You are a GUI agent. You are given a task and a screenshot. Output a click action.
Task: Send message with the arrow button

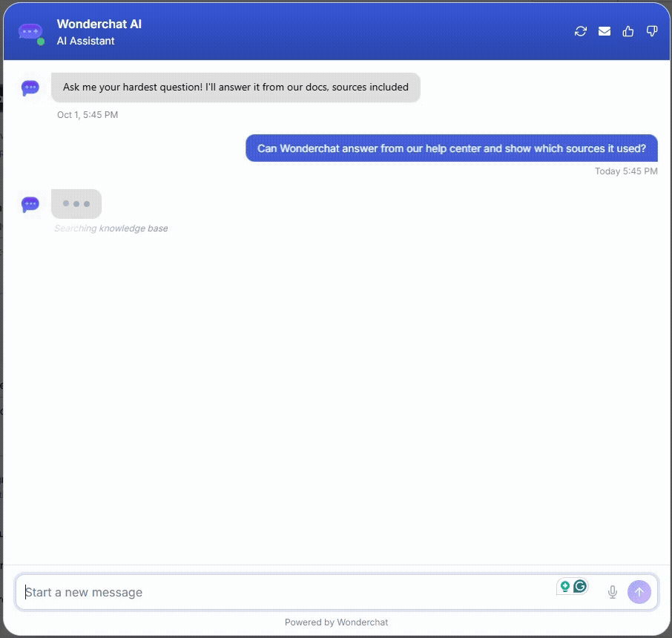tap(639, 592)
